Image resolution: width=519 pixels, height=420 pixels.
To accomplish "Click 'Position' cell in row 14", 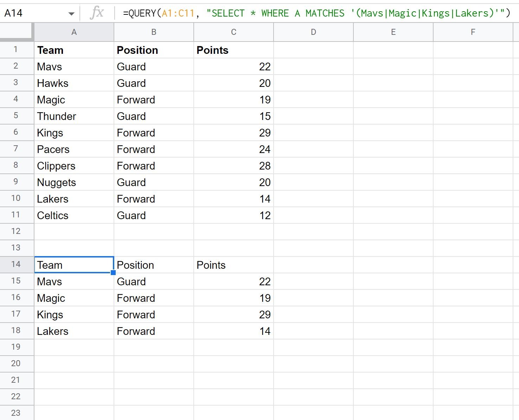I will pyautogui.click(x=154, y=265).
